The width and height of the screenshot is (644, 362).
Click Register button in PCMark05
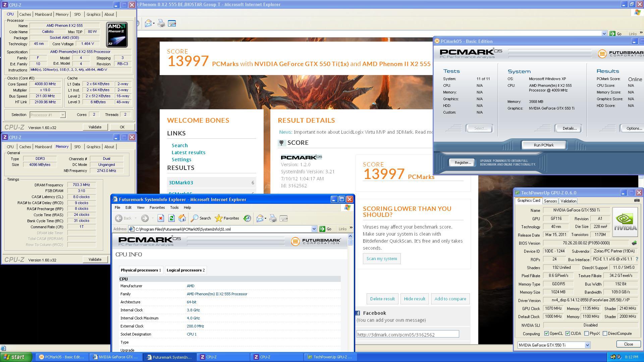pos(463,163)
